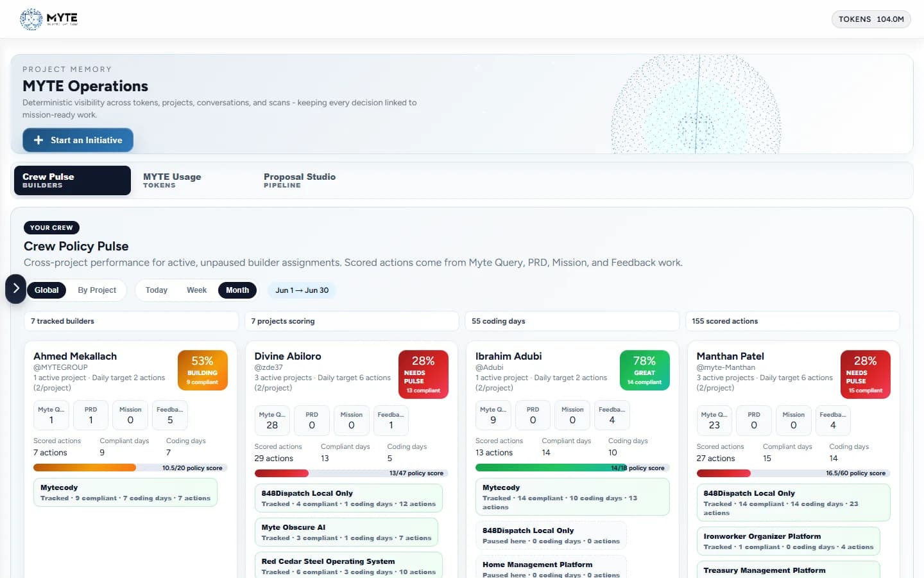Click Ahmed's 10.5/20 policy score bar
This screenshot has width=924, height=578.
pyautogui.click(x=130, y=468)
